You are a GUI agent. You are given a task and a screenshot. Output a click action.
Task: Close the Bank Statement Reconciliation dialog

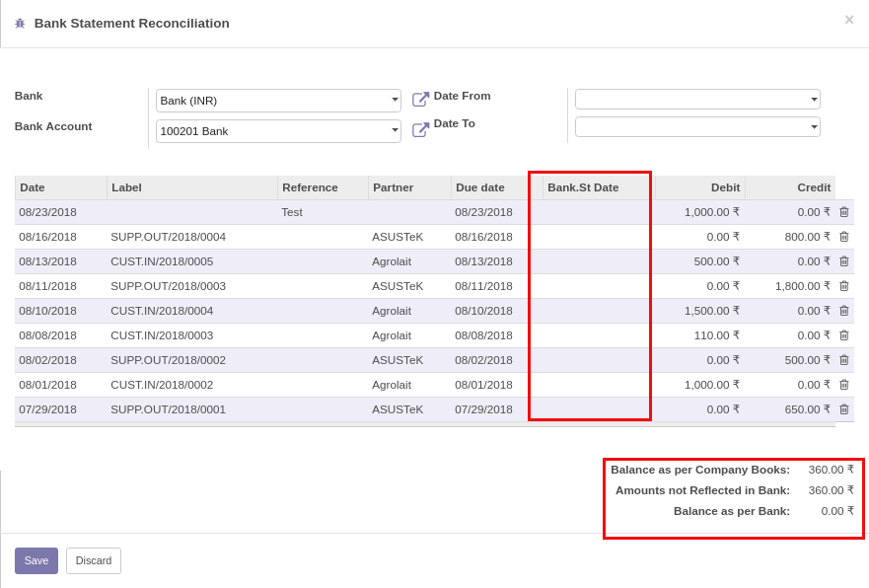tap(848, 20)
